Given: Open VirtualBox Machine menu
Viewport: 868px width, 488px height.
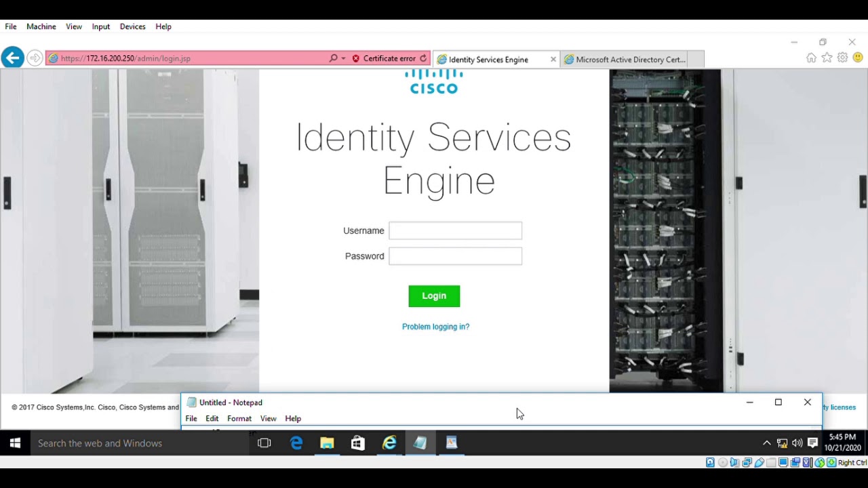Looking at the screenshot, I should click(x=41, y=26).
